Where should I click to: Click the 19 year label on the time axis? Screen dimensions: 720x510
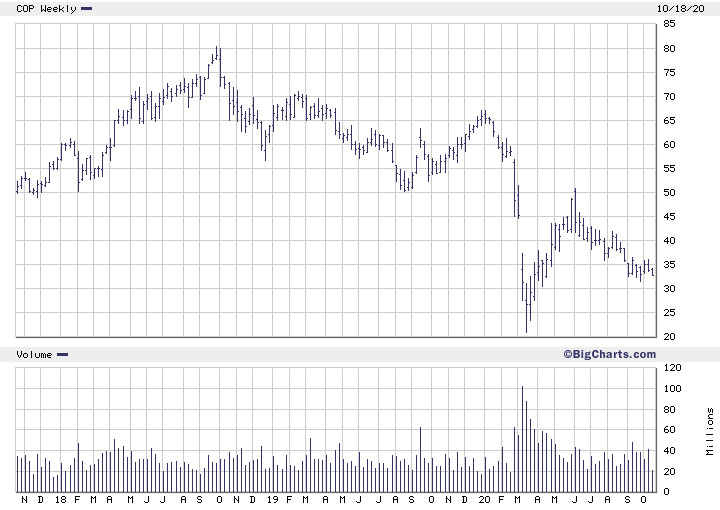click(x=272, y=499)
